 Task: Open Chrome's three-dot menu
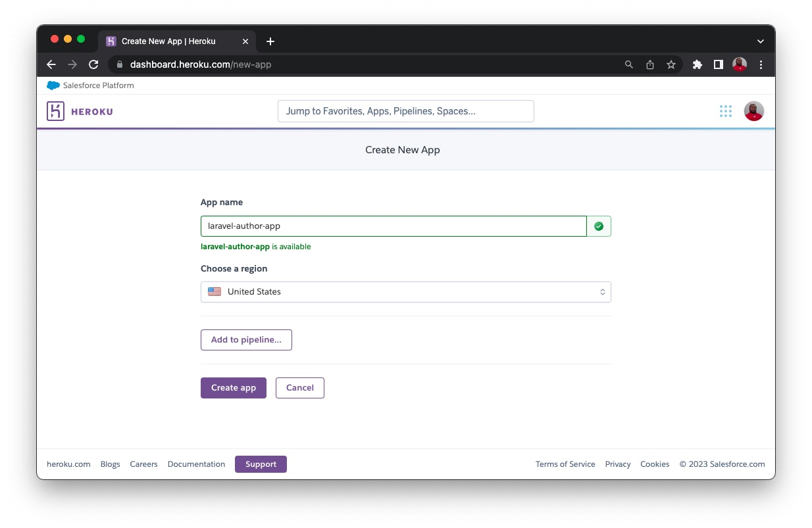coord(761,64)
